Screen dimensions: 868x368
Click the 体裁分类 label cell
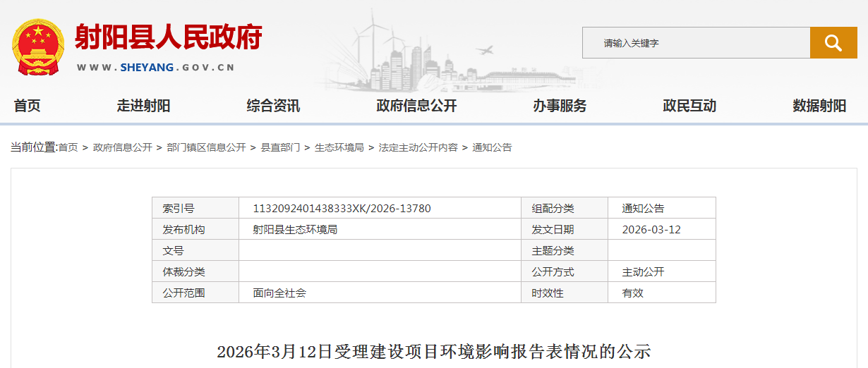coord(195,271)
